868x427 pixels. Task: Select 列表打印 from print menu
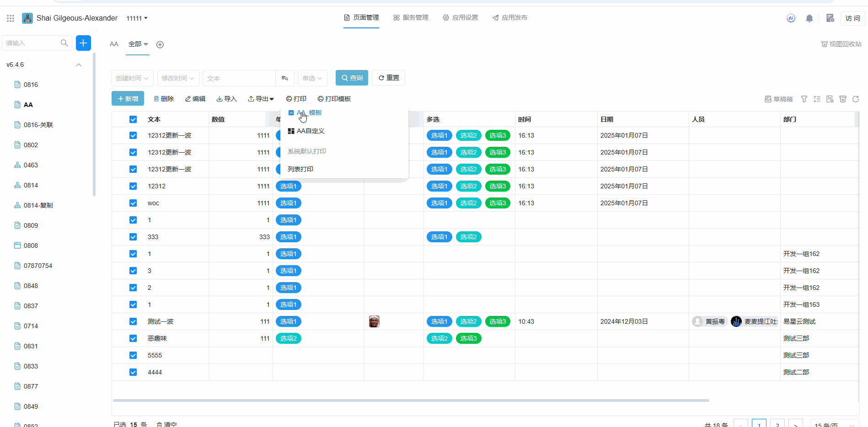300,169
